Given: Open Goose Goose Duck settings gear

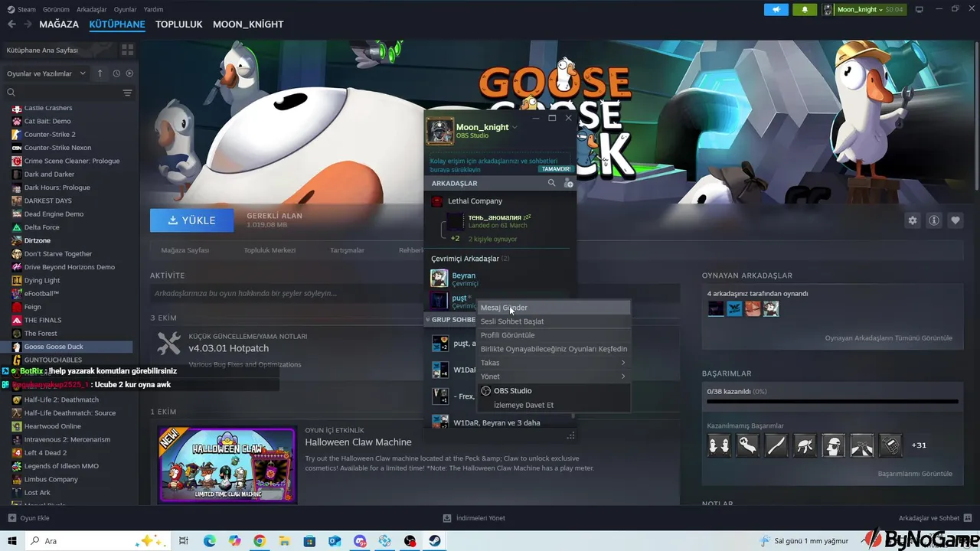Looking at the screenshot, I should (x=913, y=220).
